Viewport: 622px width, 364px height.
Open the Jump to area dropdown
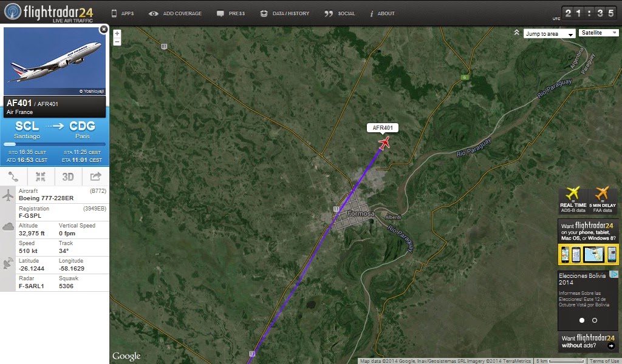pos(549,33)
